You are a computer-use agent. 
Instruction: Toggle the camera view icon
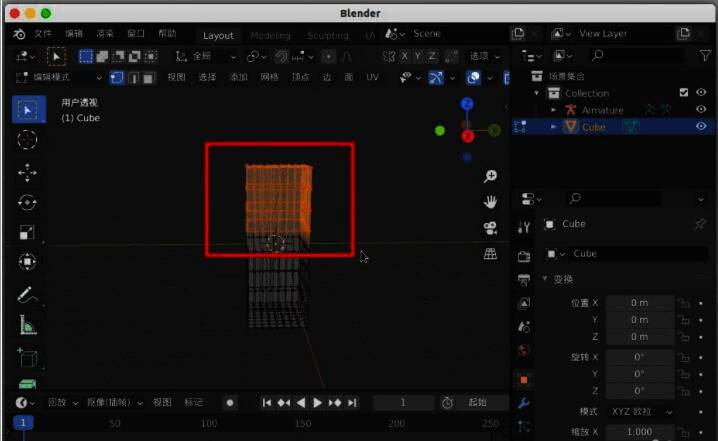click(491, 228)
